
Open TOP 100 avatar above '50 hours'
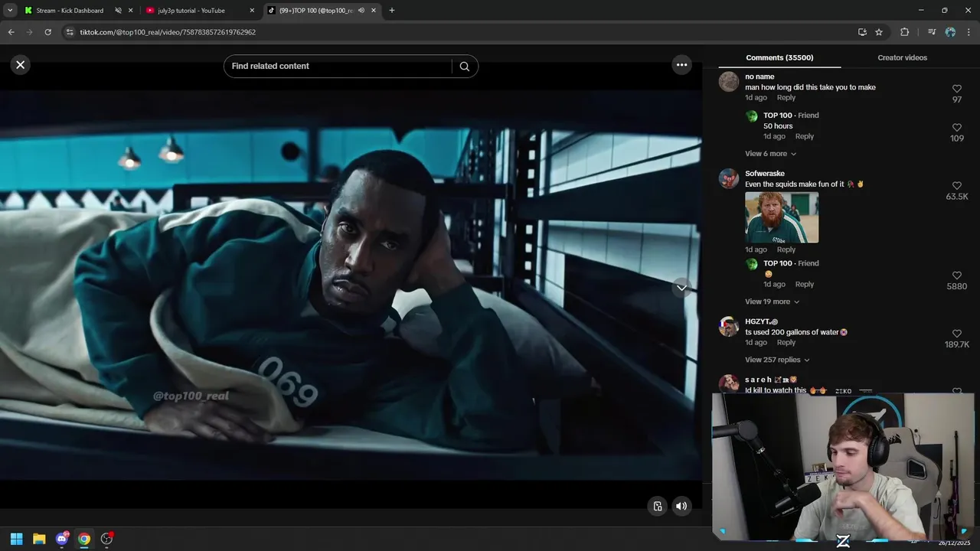(752, 116)
